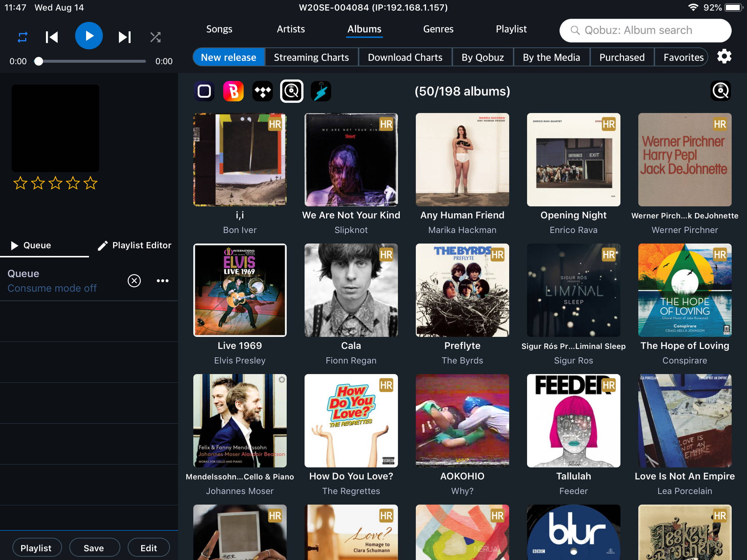Screen dimensions: 747x560
Task: Open Tallulah album by Feeder
Action: [x=574, y=421]
